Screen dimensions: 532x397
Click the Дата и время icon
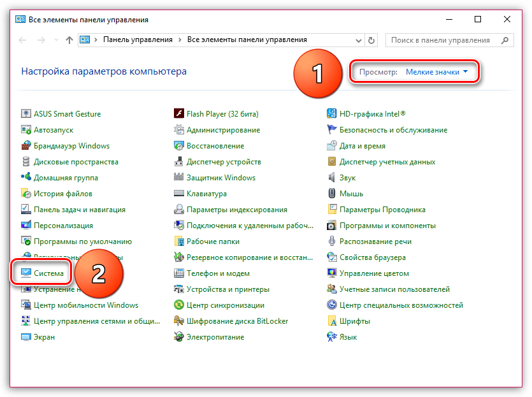click(x=332, y=146)
